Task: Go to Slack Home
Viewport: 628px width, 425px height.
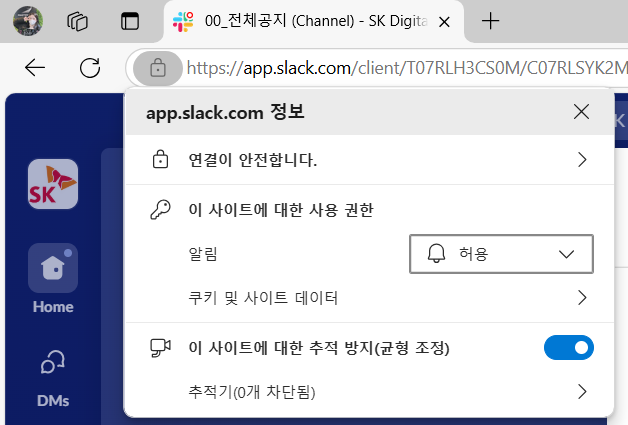Action: click(x=53, y=279)
